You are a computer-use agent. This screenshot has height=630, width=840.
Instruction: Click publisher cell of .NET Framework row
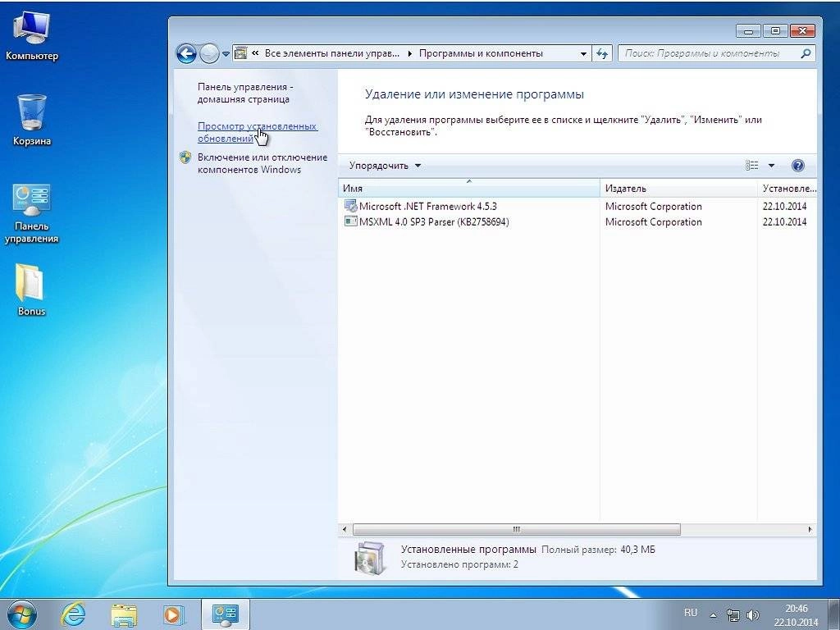coord(654,206)
